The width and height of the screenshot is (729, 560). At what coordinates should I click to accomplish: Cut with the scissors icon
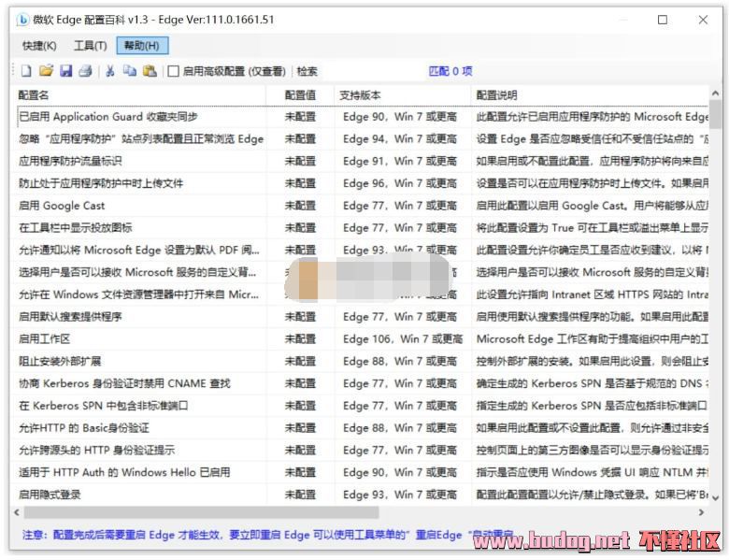pyautogui.click(x=110, y=71)
